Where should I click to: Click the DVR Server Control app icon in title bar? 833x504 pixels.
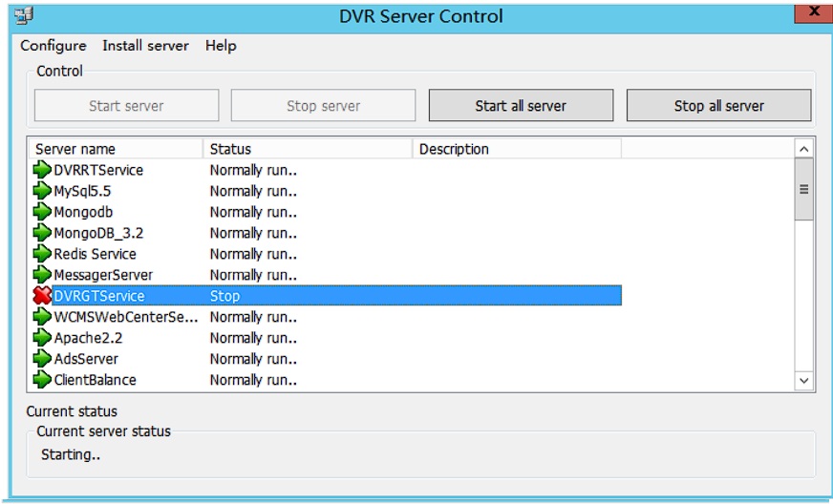coord(24,15)
